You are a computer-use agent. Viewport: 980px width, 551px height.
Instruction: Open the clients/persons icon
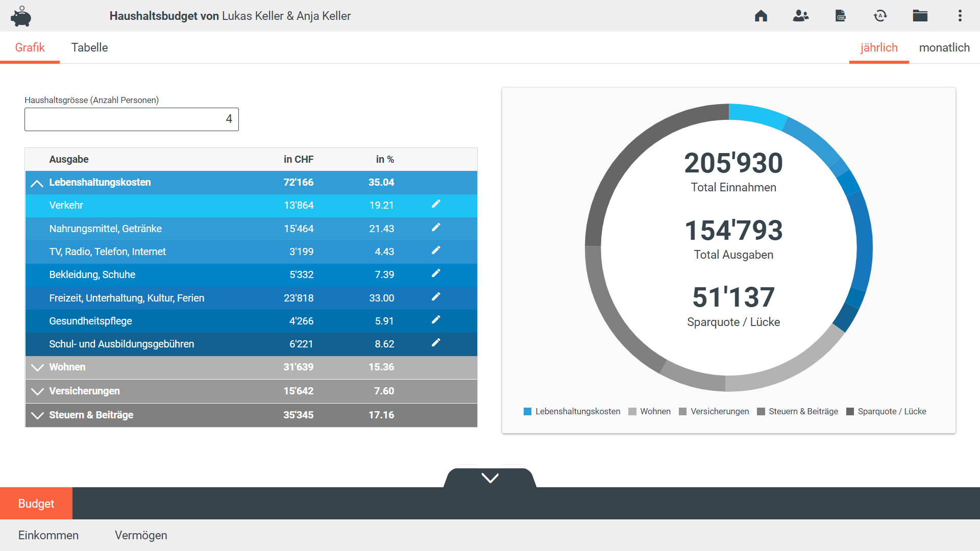(800, 16)
